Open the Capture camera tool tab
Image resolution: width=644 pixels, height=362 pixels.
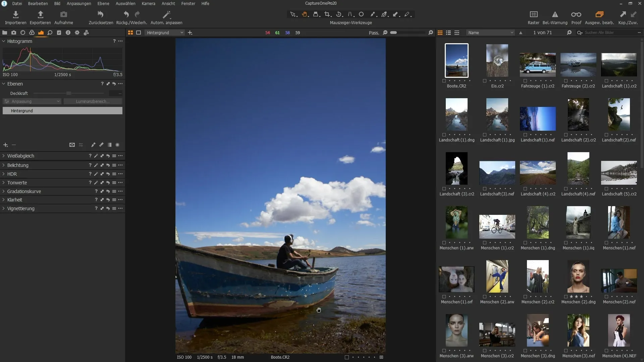click(x=14, y=33)
